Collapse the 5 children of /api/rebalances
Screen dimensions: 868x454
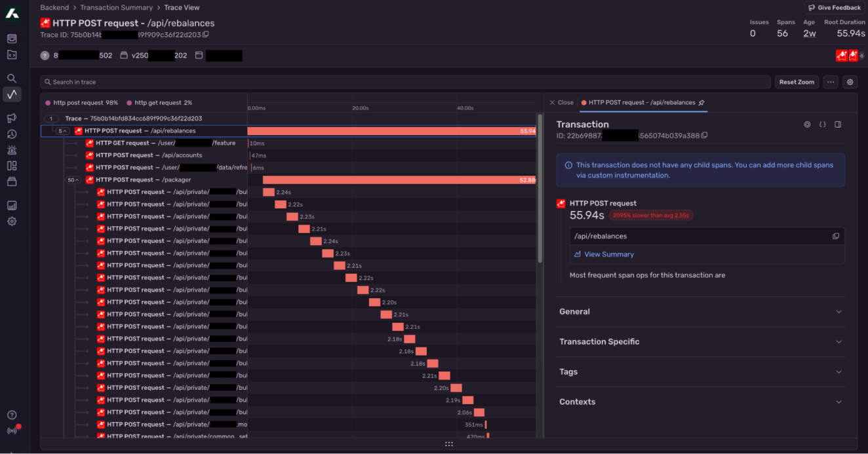(x=62, y=131)
